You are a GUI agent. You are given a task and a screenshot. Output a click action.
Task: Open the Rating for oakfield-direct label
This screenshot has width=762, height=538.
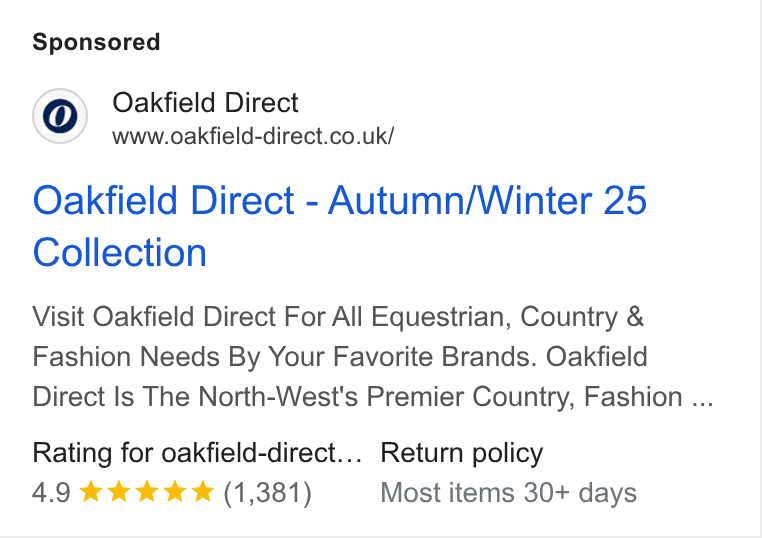point(197,453)
